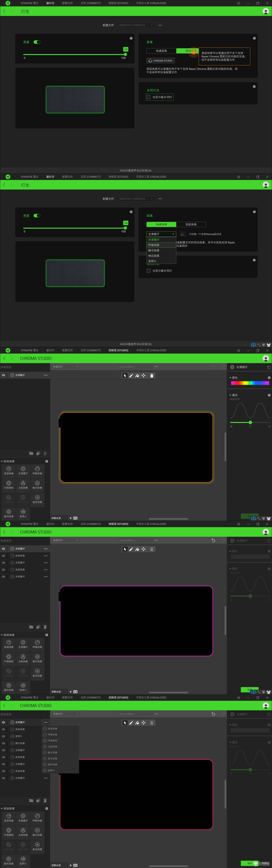Click 亮度 slider track in top Lighting window
The height and width of the screenshot is (868, 272).
tap(75, 54)
